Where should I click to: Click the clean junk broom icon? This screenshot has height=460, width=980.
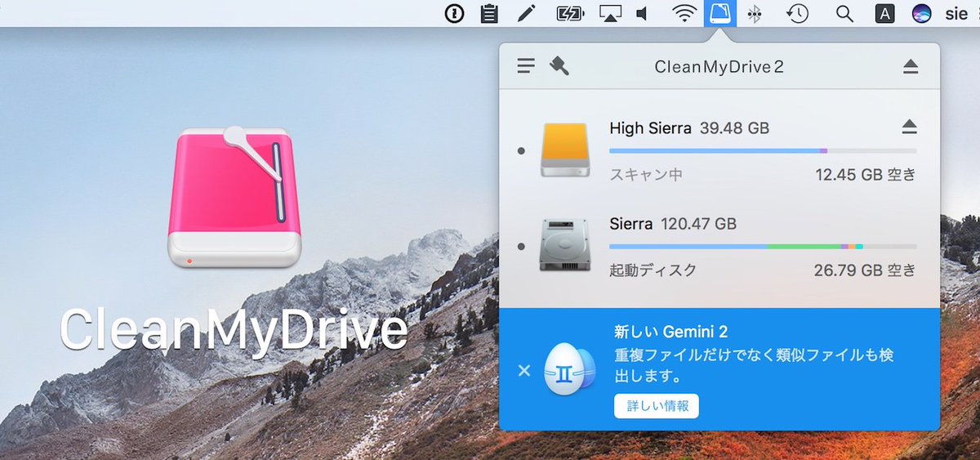559,66
